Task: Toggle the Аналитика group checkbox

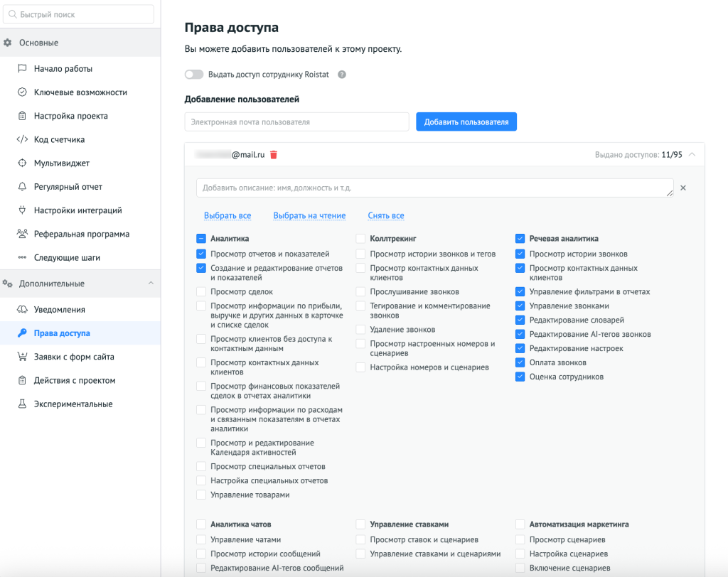Action: tap(201, 239)
